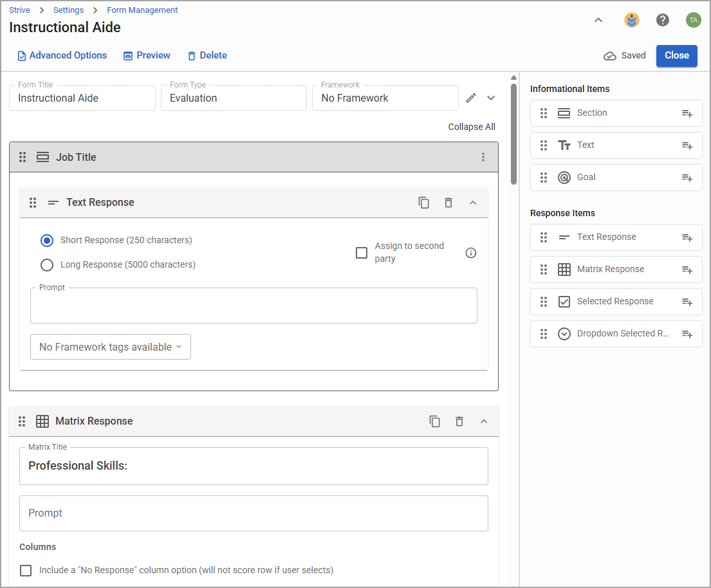Open Settings breadcrumb link
The image size is (711, 588).
68,10
